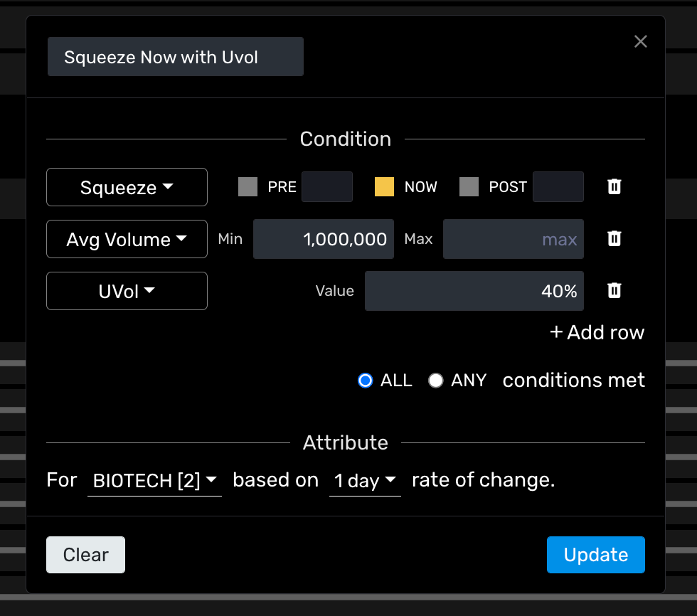Click the Update button

pyautogui.click(x=595, y=555)
